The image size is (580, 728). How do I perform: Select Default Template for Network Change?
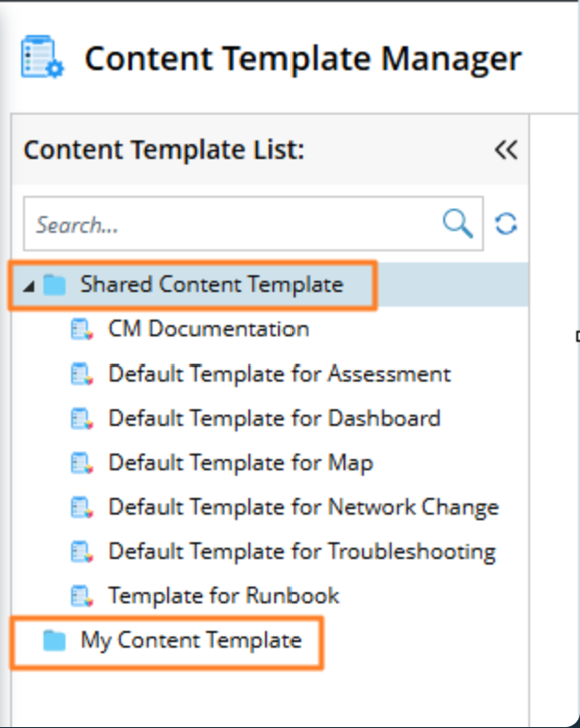[x=303, y=507]
